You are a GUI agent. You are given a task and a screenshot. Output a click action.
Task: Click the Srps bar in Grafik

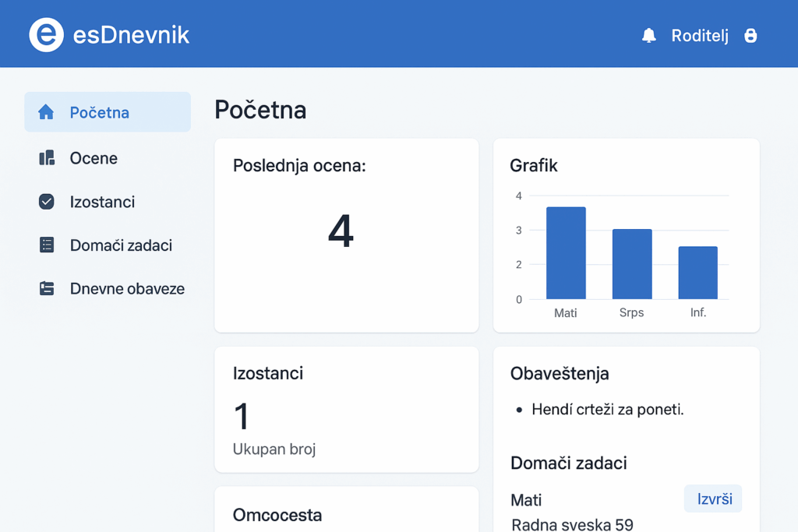(x=632, y=264)
